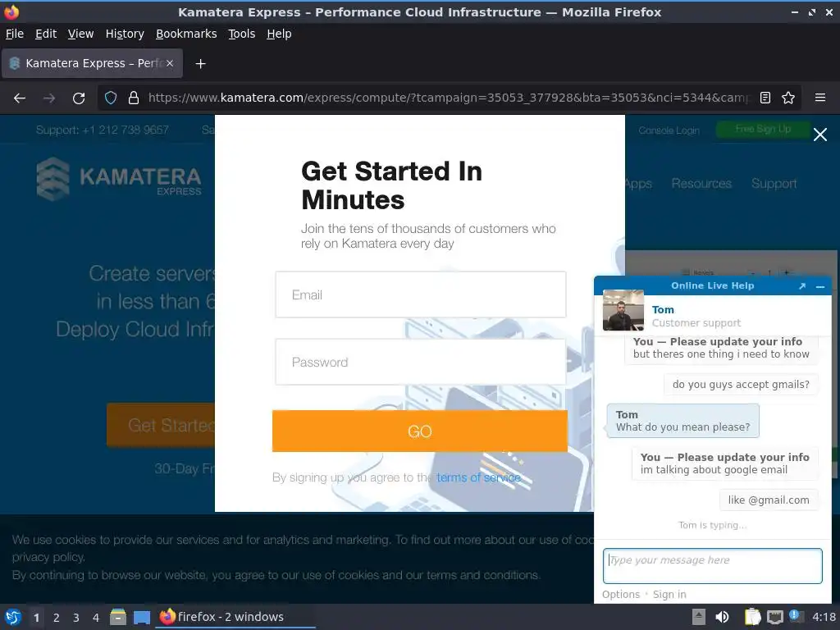840x630 pixels.
Task: Open a new tab with the plus button
Action: coord(200,64)
